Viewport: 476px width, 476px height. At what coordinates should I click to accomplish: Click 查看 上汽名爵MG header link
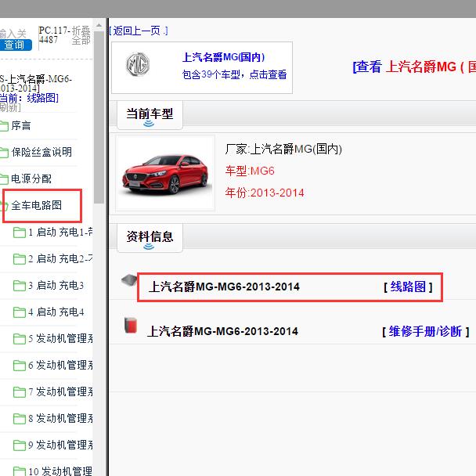point(414,67)
